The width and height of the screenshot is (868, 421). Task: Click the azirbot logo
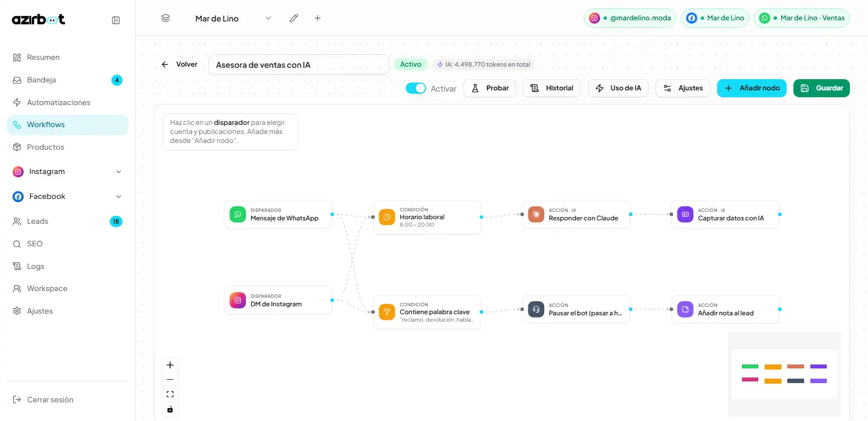(38, 19)
